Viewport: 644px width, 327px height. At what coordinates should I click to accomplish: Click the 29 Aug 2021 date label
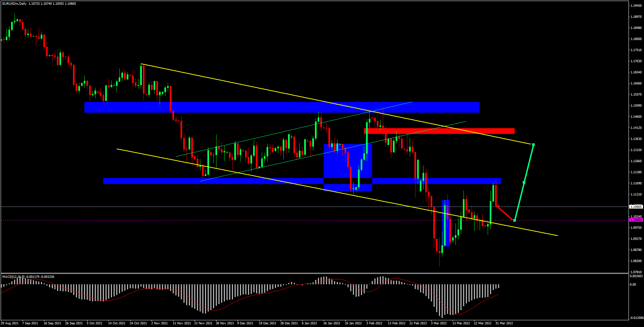tap(10, 323)
